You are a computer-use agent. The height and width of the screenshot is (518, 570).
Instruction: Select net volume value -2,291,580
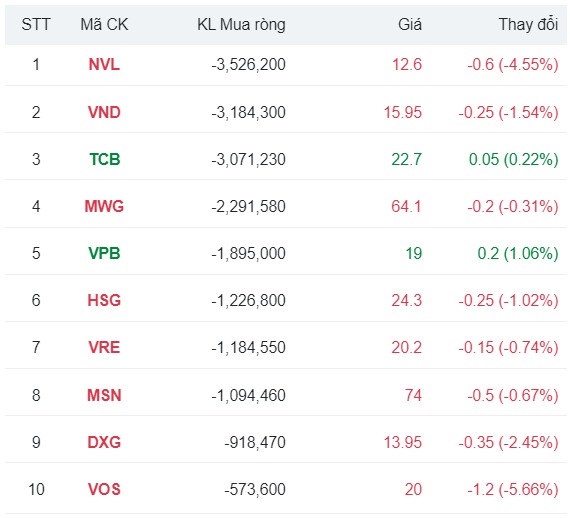[x=249, y=206]
